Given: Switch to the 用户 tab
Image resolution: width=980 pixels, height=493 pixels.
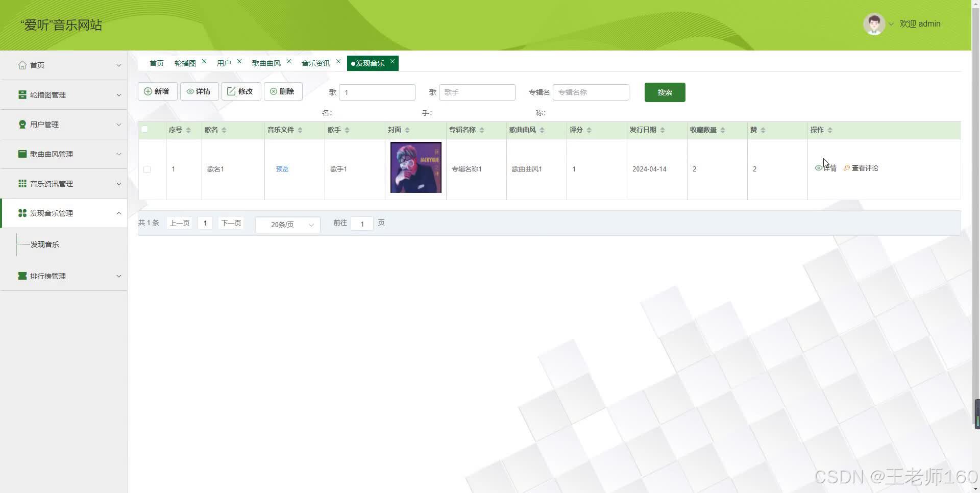Looking at the screenshot, I should (x=224, y=63).
